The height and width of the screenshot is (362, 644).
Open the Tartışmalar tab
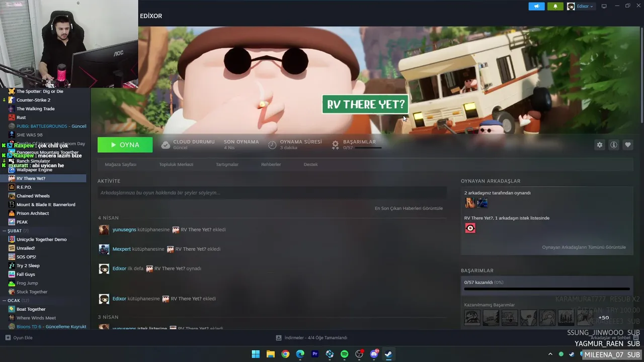(x=227, y=164)
